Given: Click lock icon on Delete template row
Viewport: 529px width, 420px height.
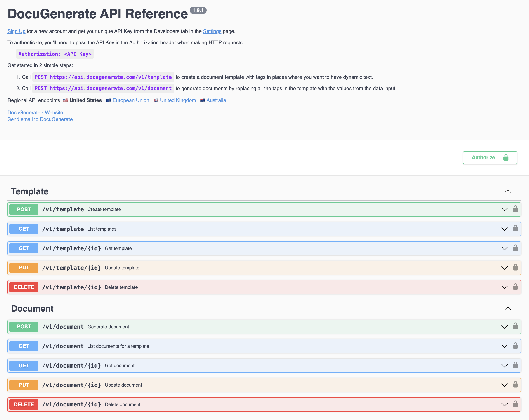Looking at the screenshot, I should pyautogui.click(x=515, y=287).
